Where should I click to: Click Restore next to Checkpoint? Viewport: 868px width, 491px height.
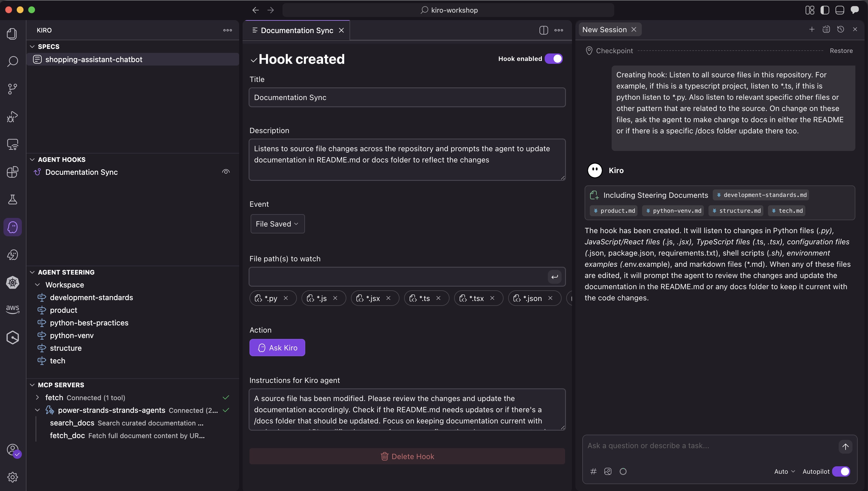(x=841, y=51)
